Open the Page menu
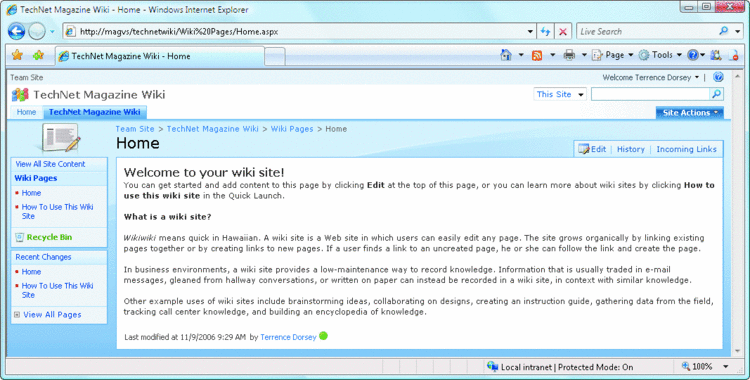This screenshot has height=380, width=750. tap(613, 55)
